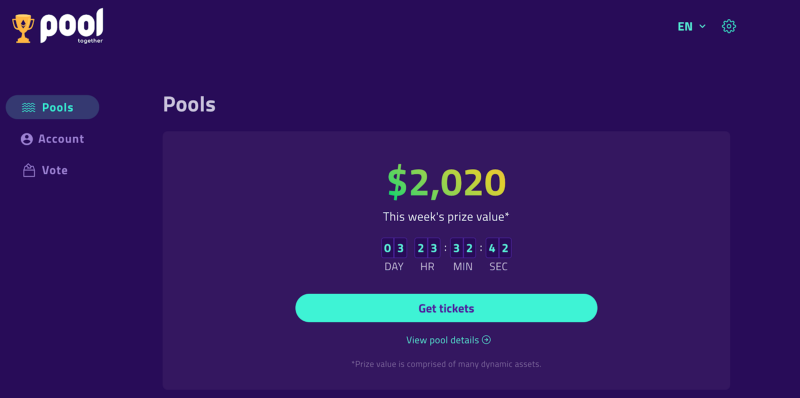The width and height of the screenshot is (800, 398).
Task: Follow the View pool details link
Action: 448,340
